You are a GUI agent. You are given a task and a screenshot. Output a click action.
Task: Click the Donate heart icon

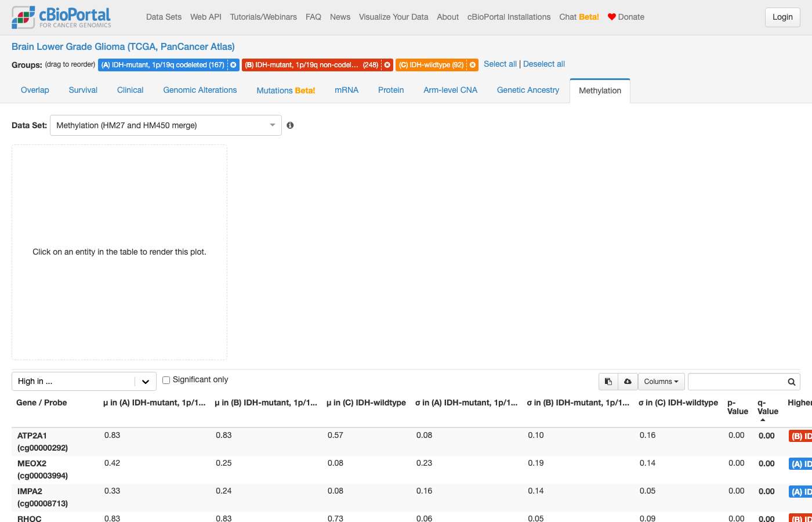click(x=611, y=17)
